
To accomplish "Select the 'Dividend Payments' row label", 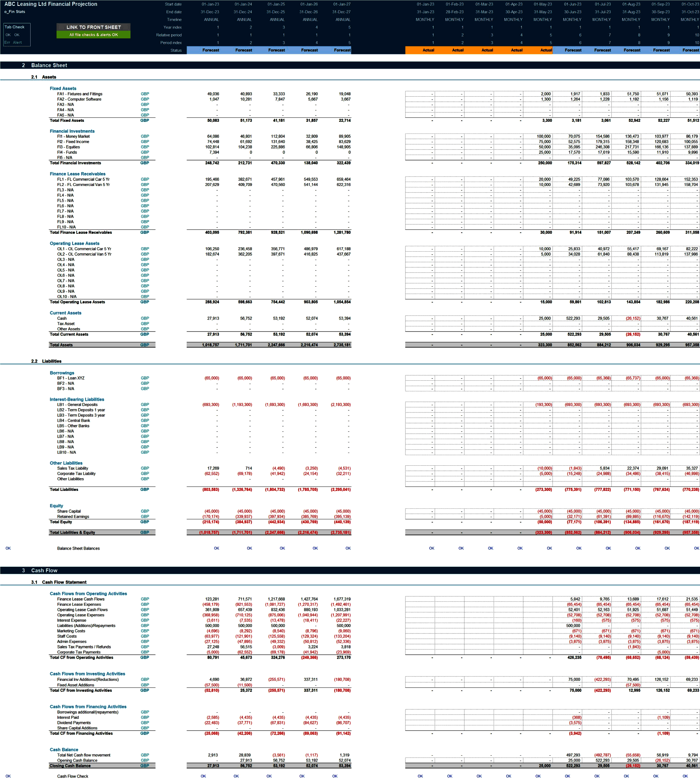I will (x=74, y=723).
